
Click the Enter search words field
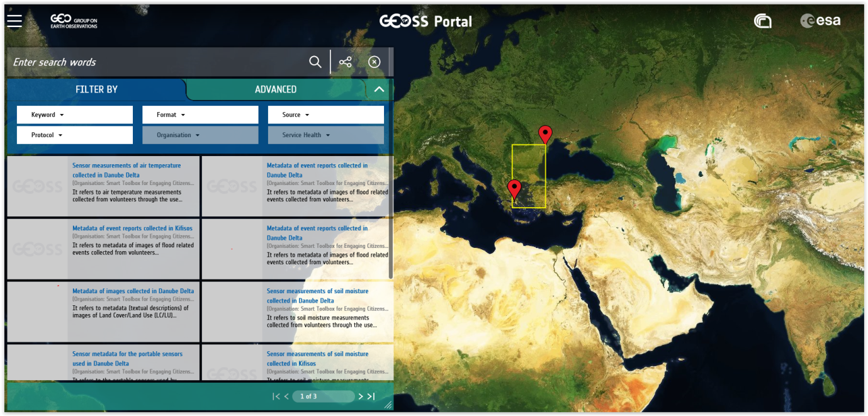(157, 62)
